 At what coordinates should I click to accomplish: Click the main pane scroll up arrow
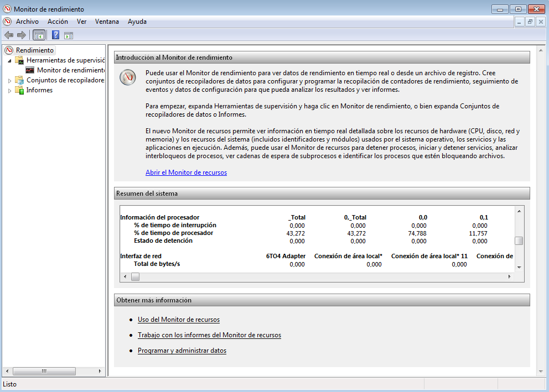tap(541, 50)
